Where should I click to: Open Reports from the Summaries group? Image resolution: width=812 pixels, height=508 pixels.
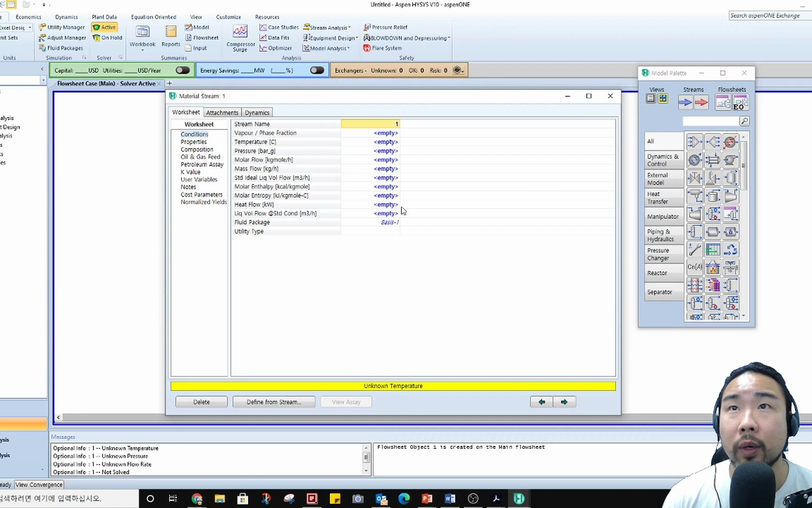pyautogui.click(x=171, y=36)
